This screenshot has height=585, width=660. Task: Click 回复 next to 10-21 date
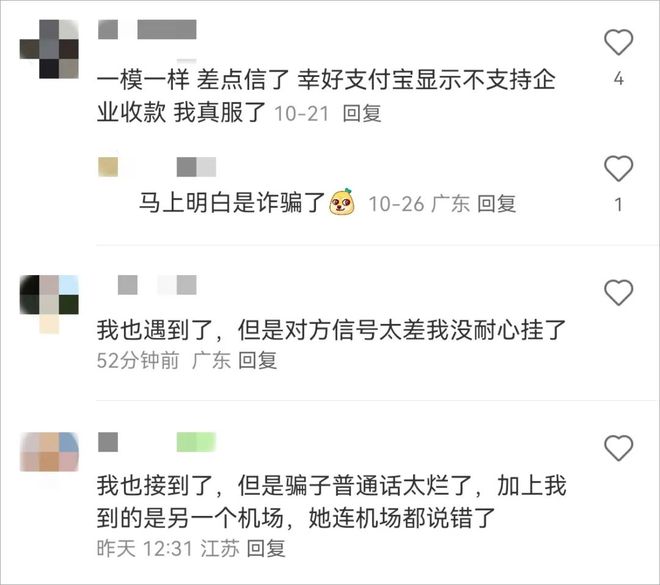362,114
